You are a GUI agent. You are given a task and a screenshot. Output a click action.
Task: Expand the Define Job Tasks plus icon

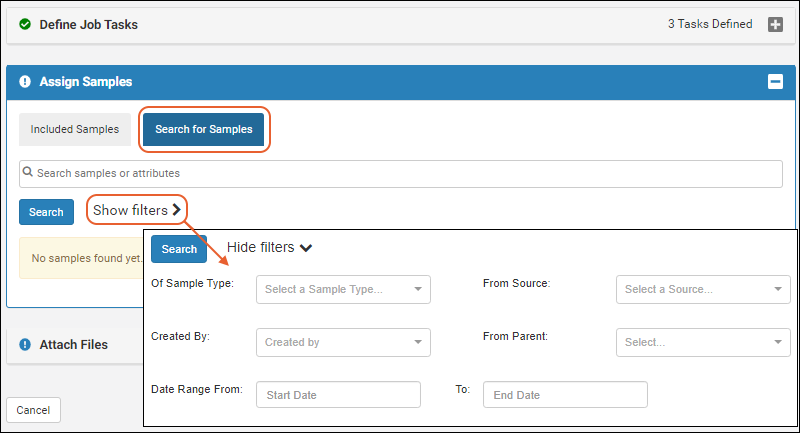click(x=775, y=25)
